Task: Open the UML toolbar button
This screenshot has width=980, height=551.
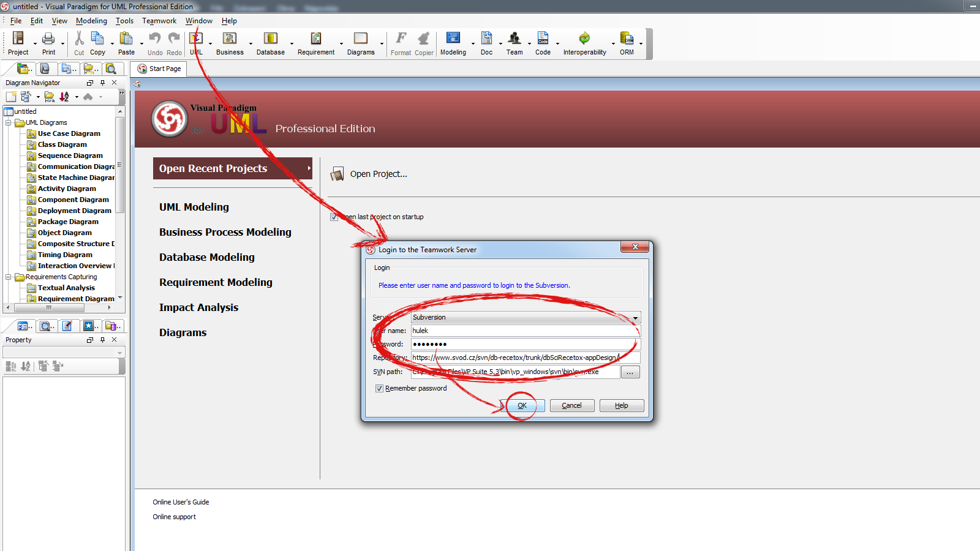Action: tap(196, 43)
